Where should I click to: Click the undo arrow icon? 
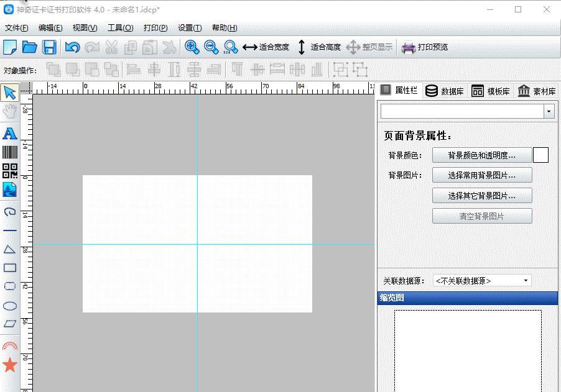(72, 47)
